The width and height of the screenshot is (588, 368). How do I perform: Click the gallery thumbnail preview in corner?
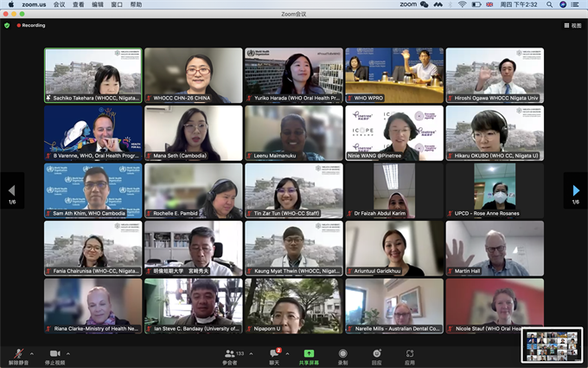[x=553, y=345]
